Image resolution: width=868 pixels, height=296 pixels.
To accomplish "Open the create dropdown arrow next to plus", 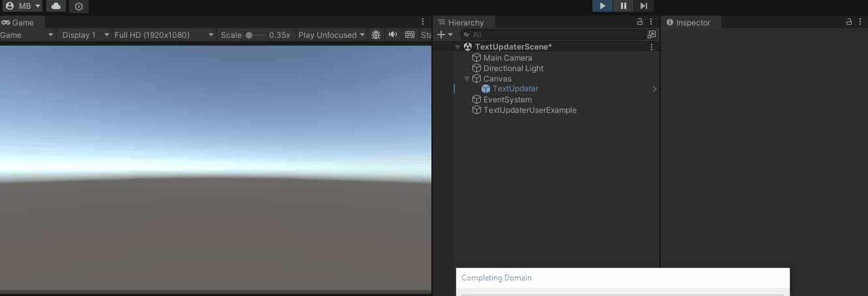I will click(x=450, y=35).
